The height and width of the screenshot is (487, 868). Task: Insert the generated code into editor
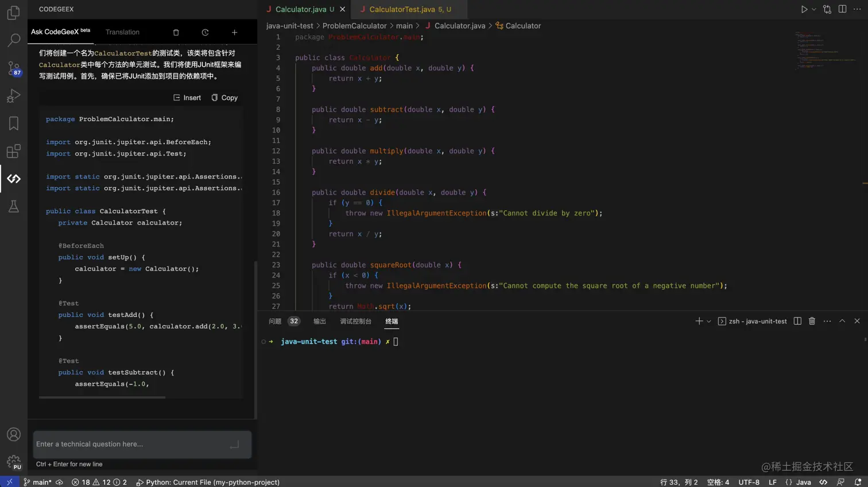pos(187,98)
